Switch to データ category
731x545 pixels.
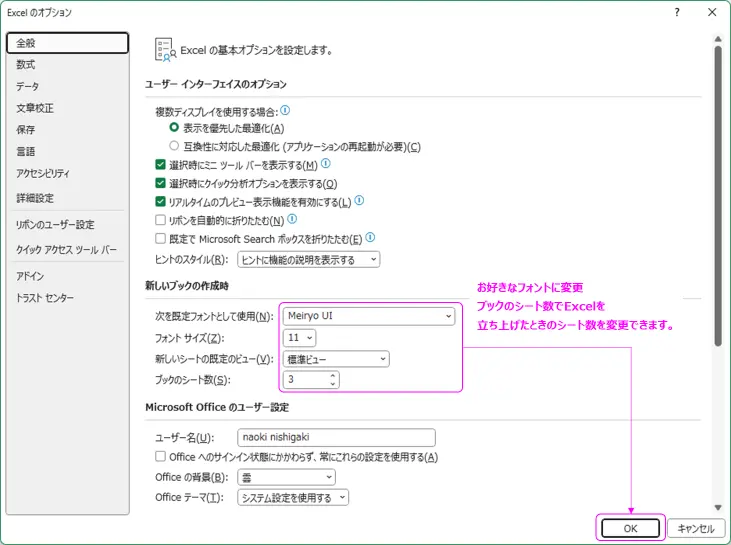[68, 86]
